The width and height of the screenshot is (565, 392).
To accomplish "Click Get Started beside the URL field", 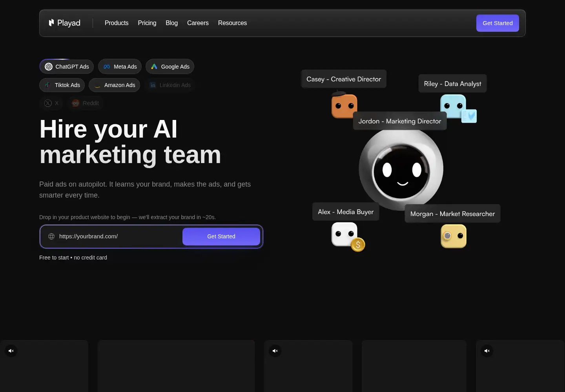I will (x=221, y=236).
